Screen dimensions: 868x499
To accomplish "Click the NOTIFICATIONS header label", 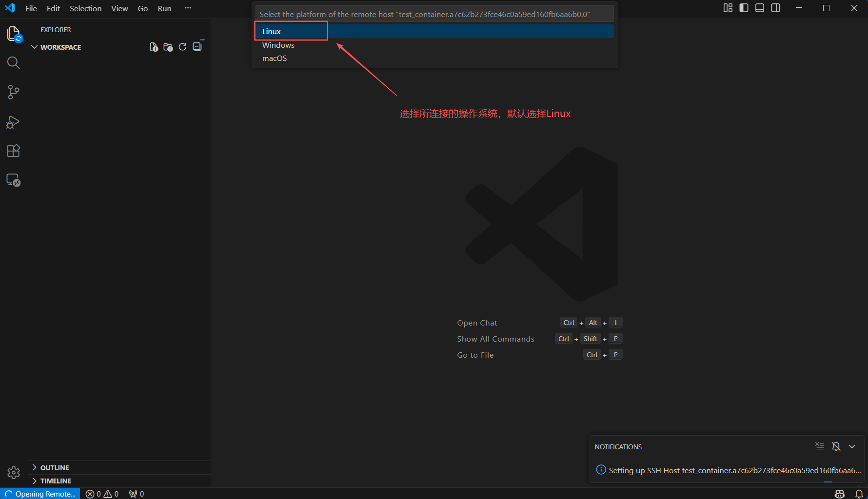I will click(618, 447).
